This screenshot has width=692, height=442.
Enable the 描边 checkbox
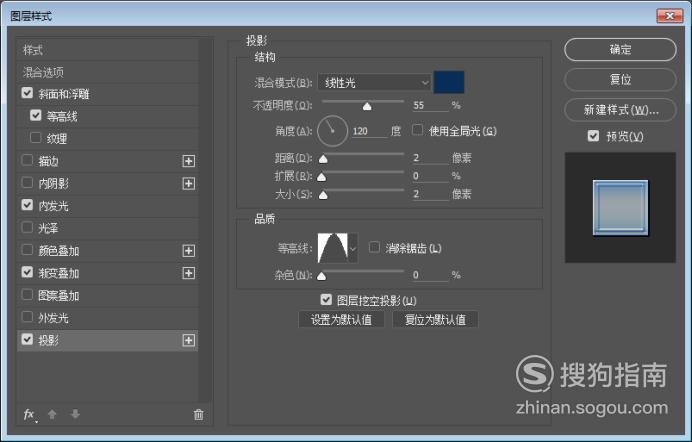click(x=27, y=160)
